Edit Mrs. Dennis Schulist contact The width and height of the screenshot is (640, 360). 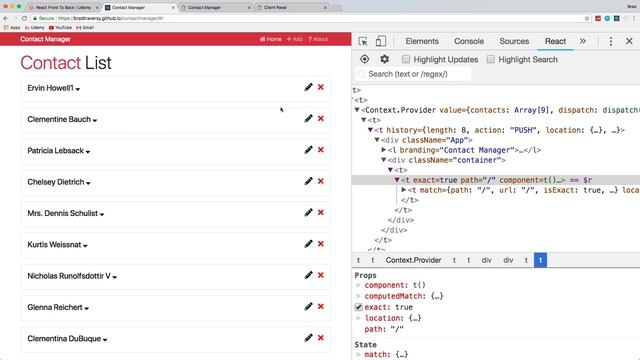(x=308, y=212)
